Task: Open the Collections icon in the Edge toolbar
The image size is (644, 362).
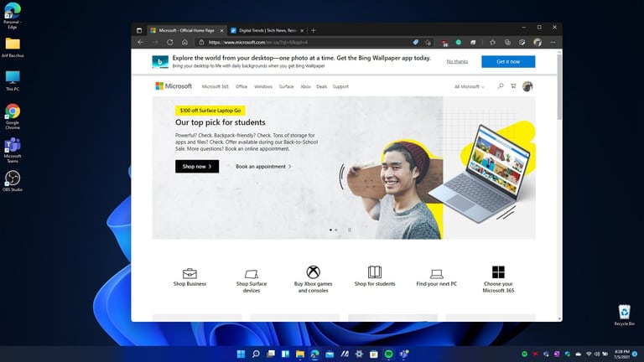Action: coord(507,42)
